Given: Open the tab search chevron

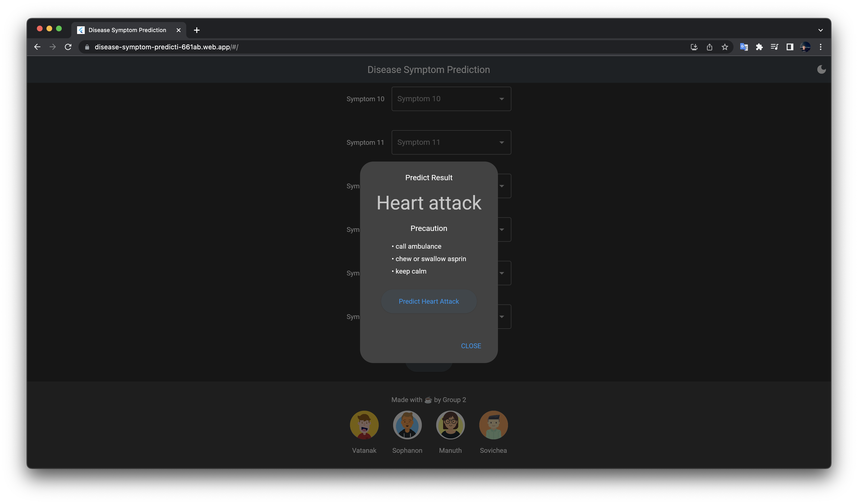Looking at the screenshot, I should [821, 30].
